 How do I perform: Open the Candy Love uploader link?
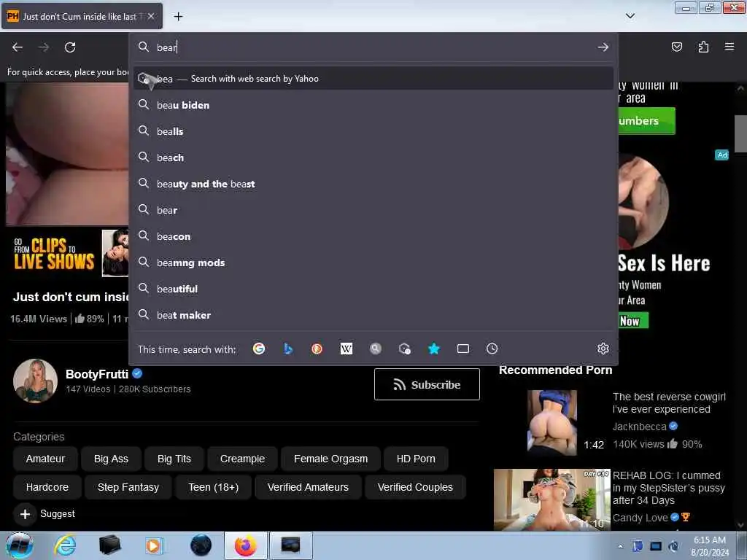click(x=640, y=518)
